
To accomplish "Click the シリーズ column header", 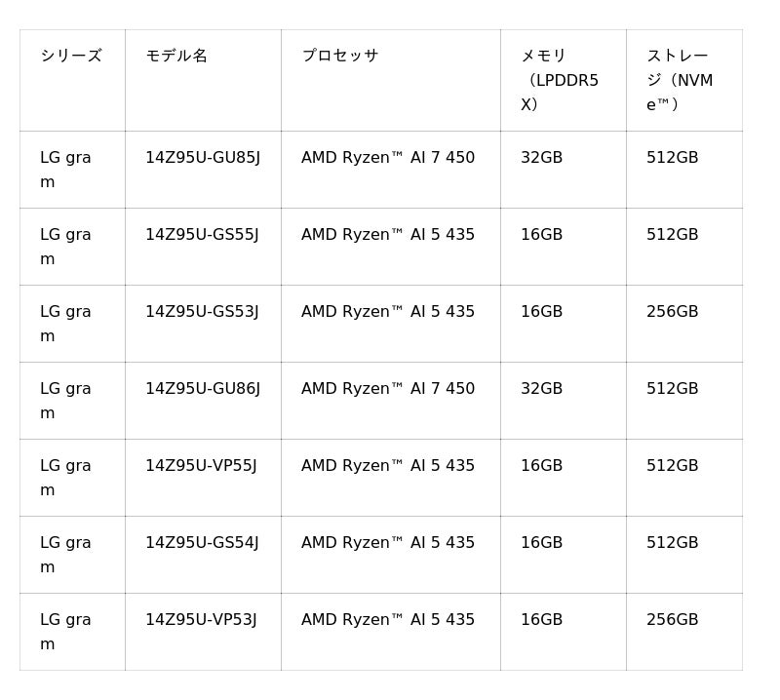I will click(71, 56).
